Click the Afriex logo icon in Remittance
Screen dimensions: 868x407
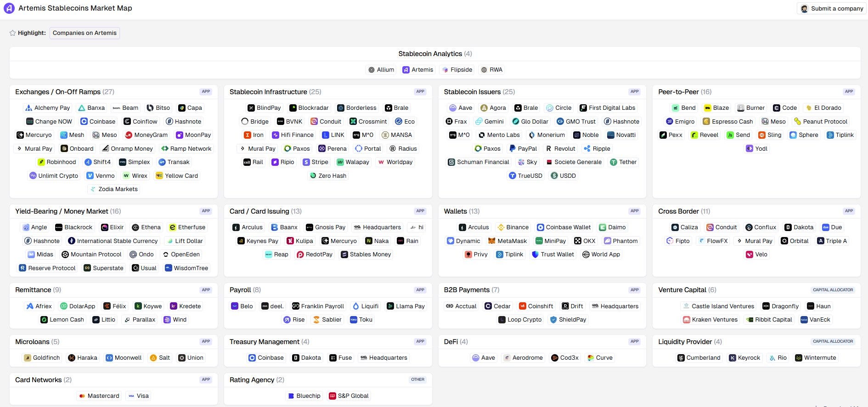30,306
